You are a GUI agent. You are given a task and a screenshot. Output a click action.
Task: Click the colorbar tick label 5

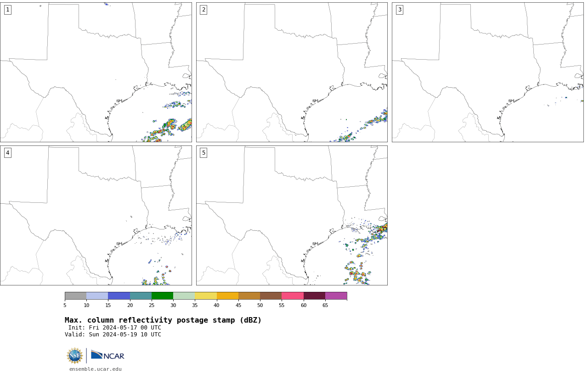click(x=65, y=306)
